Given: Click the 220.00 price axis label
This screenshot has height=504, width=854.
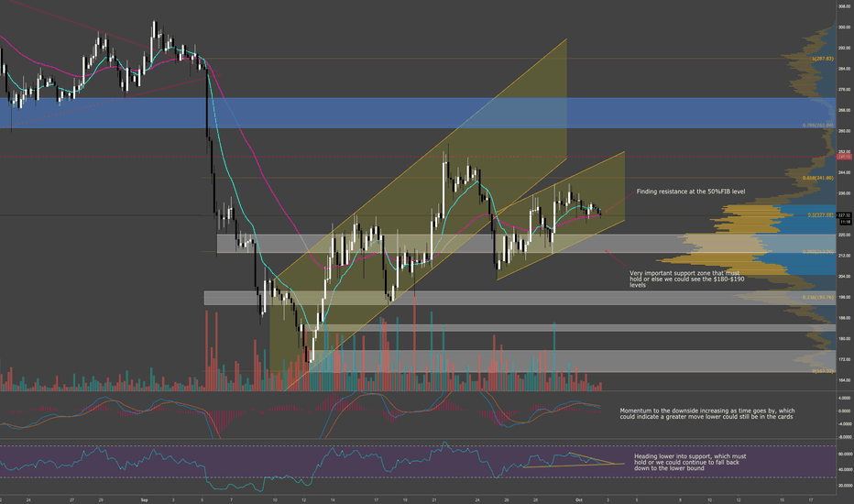Looking at the screenshot, I should pyautogui.click(x=845, y=235).
